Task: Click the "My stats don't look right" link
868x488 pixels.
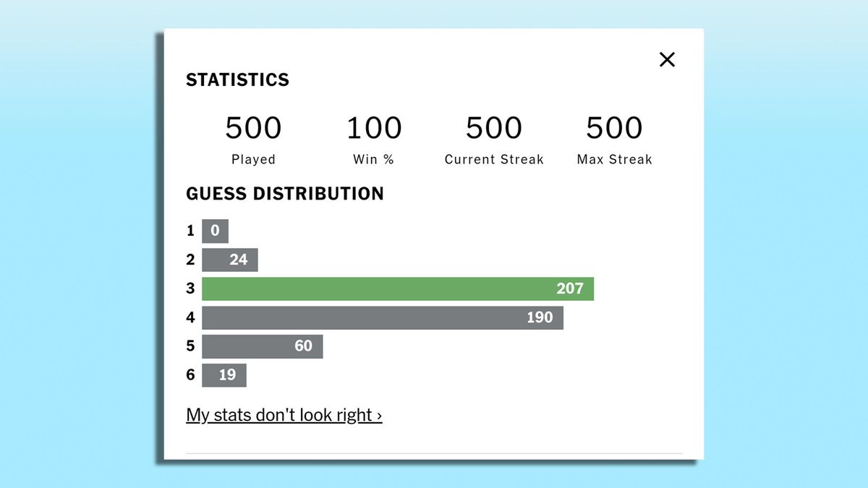Action: click(x=284, y=415)
